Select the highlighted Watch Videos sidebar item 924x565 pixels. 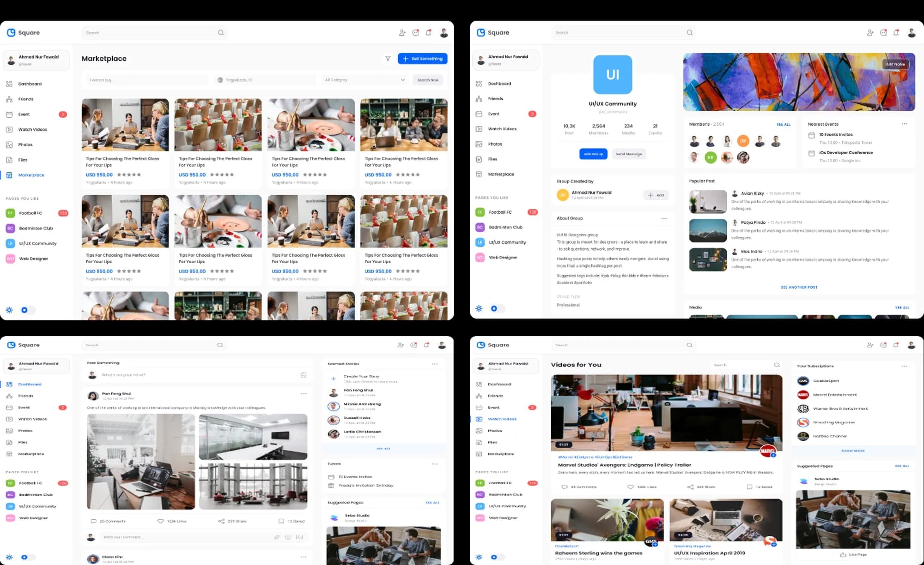click(502, 419)
